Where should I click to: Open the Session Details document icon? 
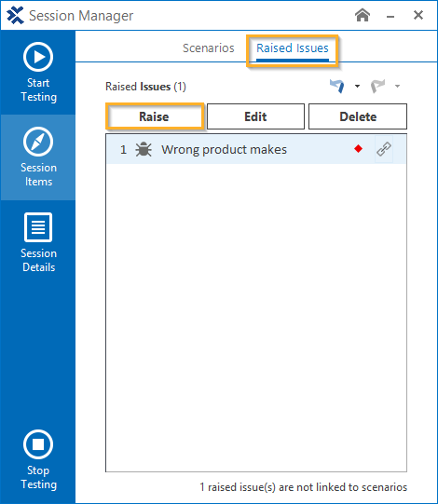click(38, 227)
